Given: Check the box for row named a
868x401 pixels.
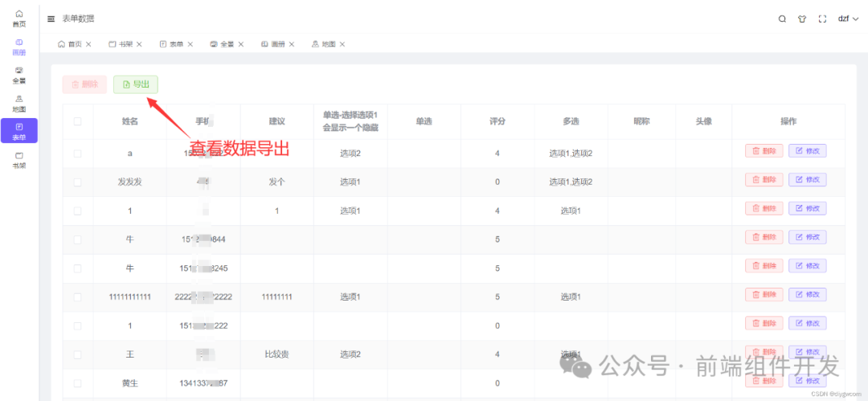Looking at the screenshot, I should coord(77,153).
